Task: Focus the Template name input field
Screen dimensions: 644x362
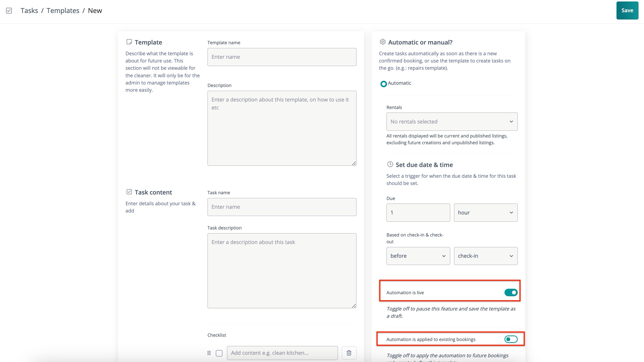Action: click(282, 57)
